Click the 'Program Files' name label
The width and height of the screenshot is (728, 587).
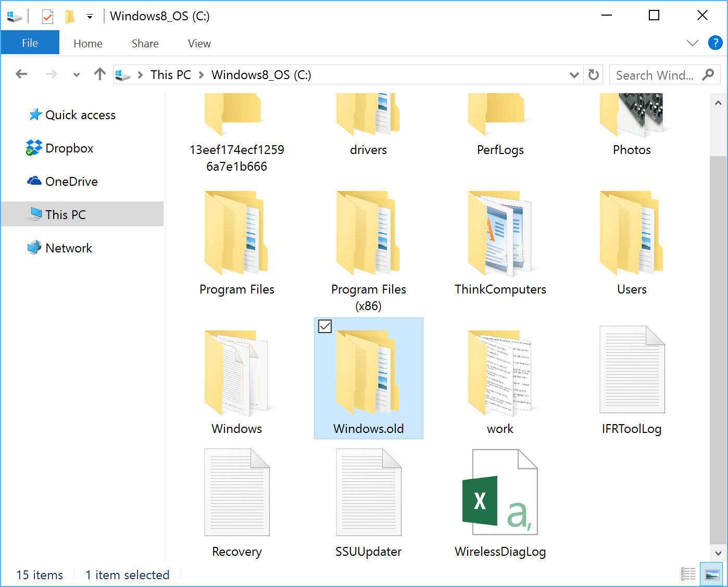[x=236, y=289]
